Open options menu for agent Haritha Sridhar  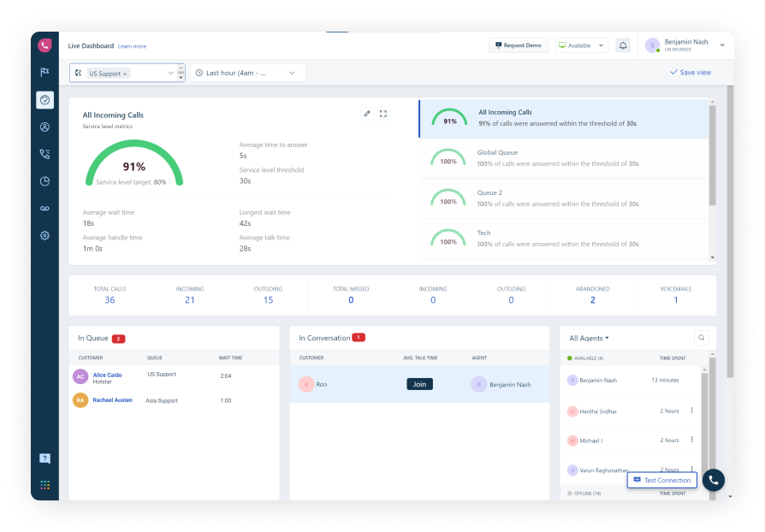point(691,411)
